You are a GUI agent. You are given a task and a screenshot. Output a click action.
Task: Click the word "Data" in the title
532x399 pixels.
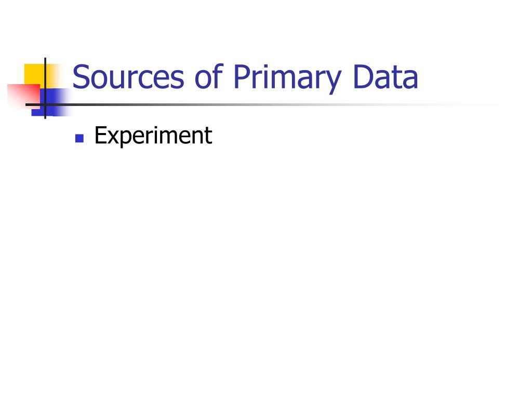pyautogui.click(x=385, y=77)
